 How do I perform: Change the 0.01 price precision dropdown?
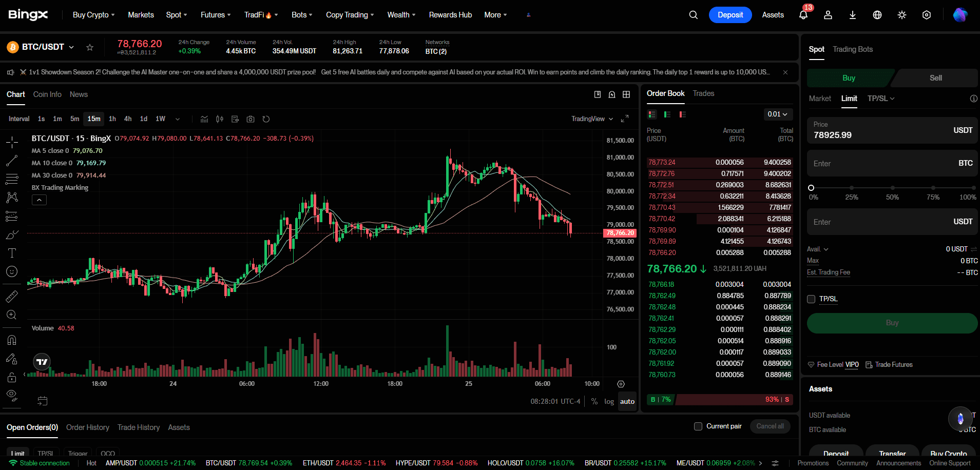point(778,114)
